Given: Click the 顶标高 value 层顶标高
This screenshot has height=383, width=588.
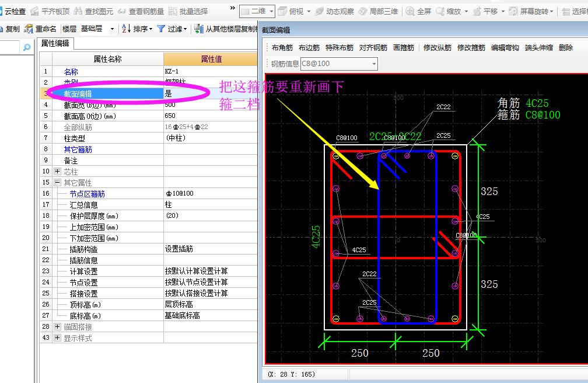Looking at the screenshot, I should tap(211, 305).
